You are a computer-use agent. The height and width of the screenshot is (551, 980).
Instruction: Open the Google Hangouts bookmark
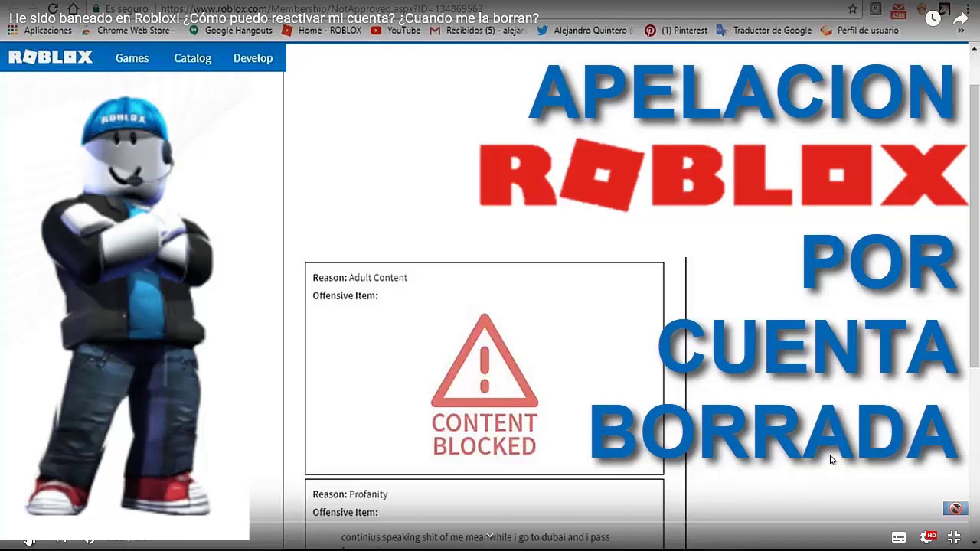230,31
